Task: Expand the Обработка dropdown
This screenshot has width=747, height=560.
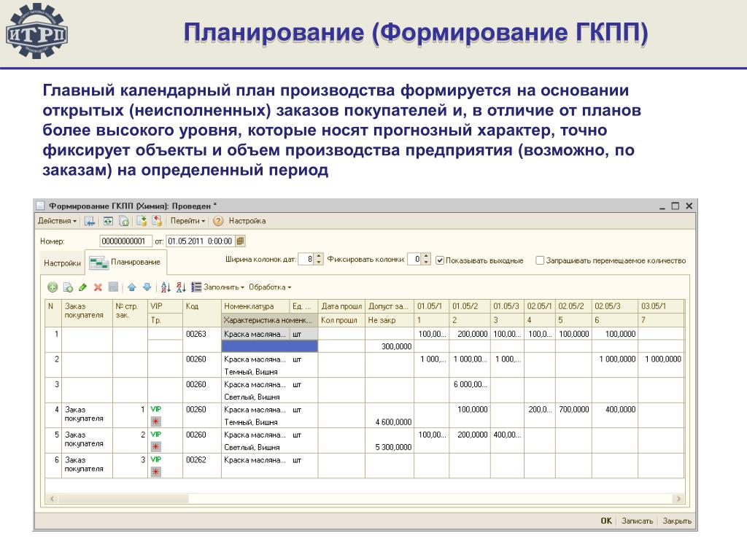Action: point(270,287)
